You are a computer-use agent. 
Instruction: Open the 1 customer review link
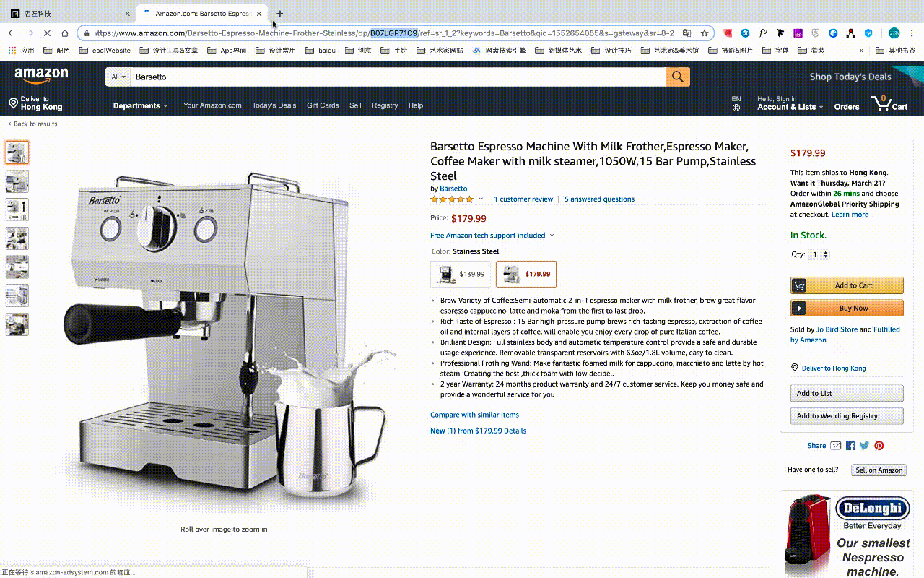tap(523, 199)
